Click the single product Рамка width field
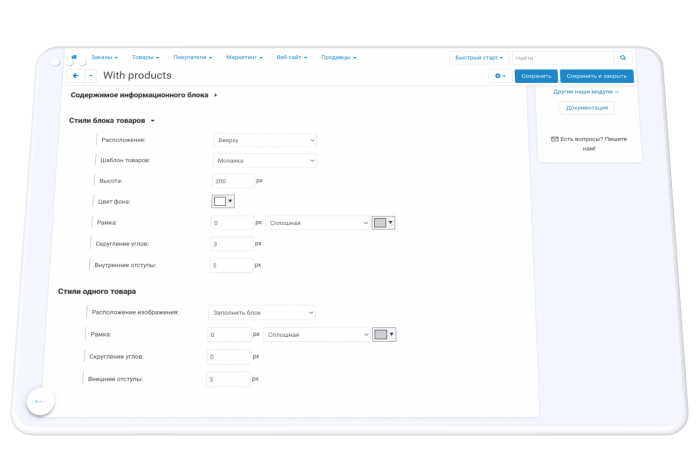 [229, 334]
